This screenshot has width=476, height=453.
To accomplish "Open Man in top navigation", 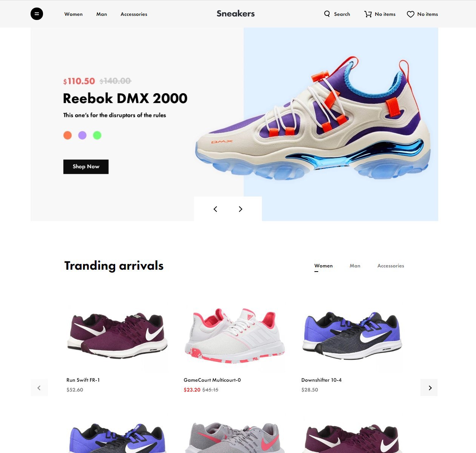I will coord(102,14).
